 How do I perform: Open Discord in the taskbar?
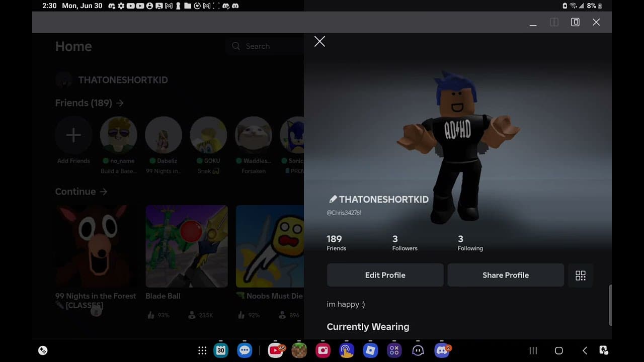(442, 350)
